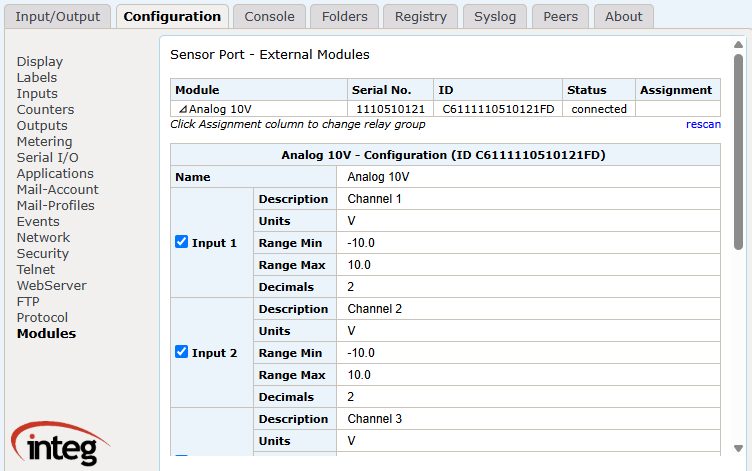The width and height of the screenshot is (752, 471).
Task: Click the connected status cell
Action: tap(599, 109)
